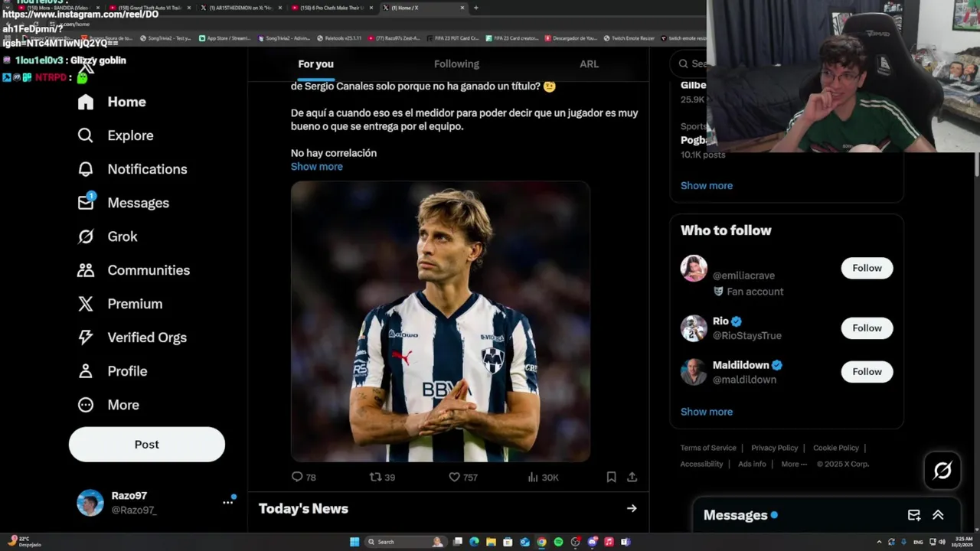This screenshot has width=980, height=551.
Task: Follow Rio @RioStaysTrue
Action: (x=867, y=328)
